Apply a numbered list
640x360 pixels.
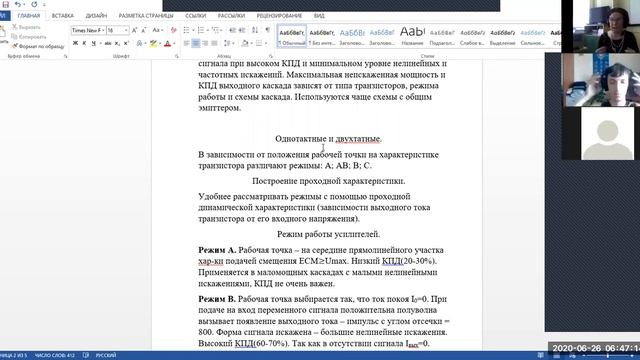[200, 30]
